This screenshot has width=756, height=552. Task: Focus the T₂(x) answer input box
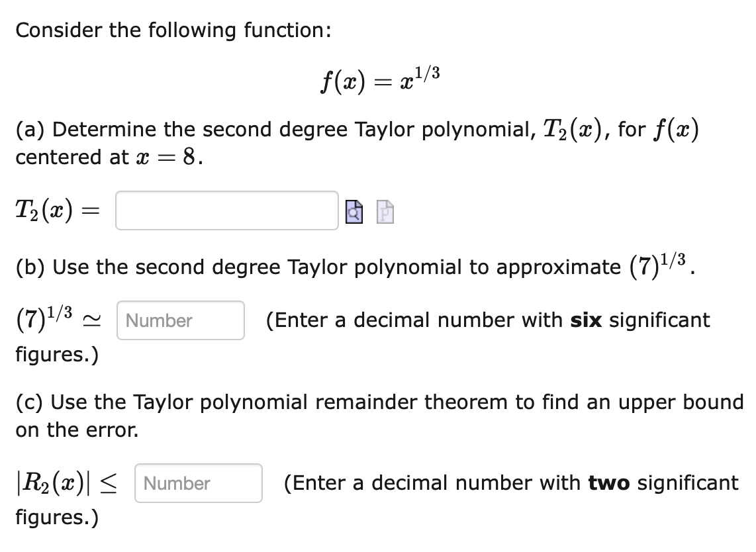(x=227, y=210)
